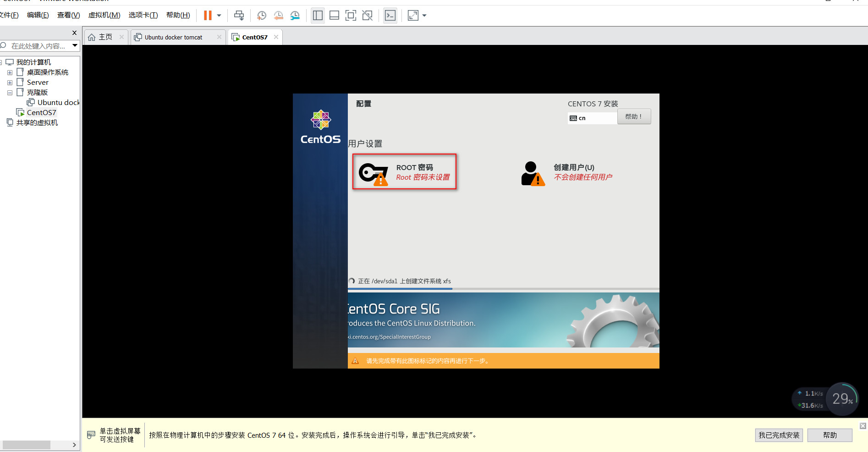Click the cn keyboard layout indicator

[x=592, y=118]
